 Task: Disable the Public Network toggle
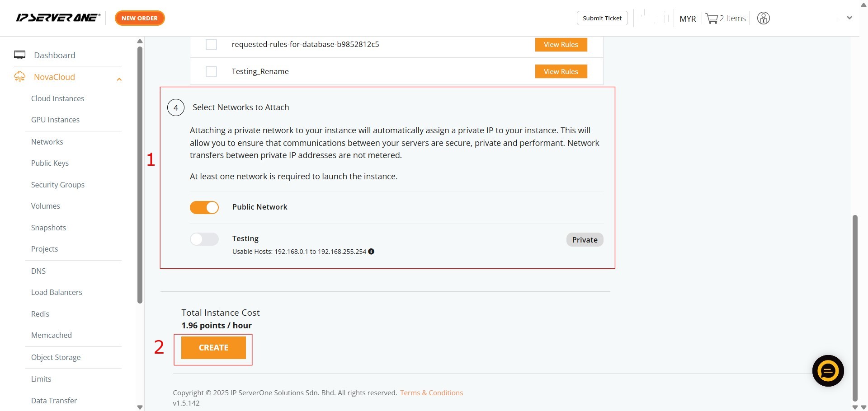[x=204, y=207]
